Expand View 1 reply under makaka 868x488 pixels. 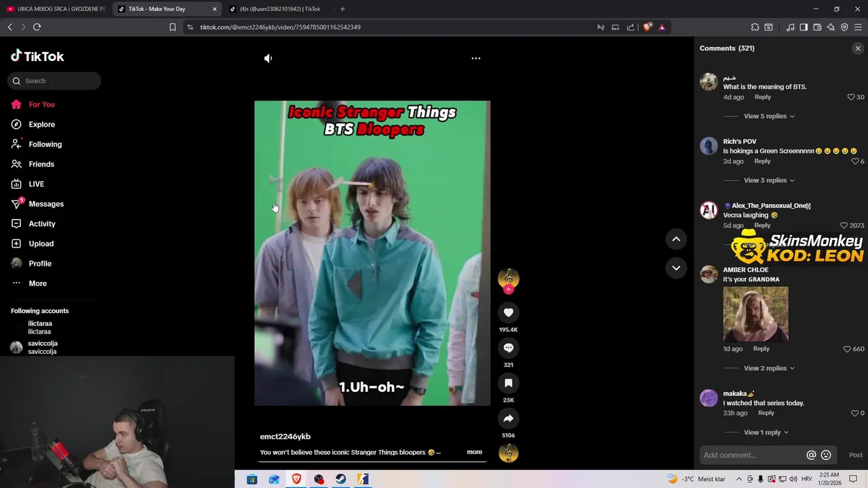pyautogui.click(x=766, y=432)
